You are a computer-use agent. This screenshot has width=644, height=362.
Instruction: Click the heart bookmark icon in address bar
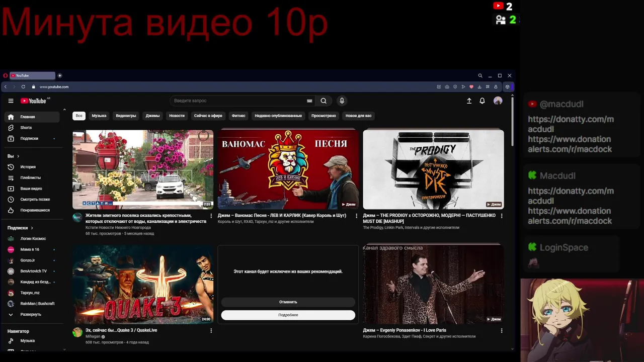pos(471,86)
